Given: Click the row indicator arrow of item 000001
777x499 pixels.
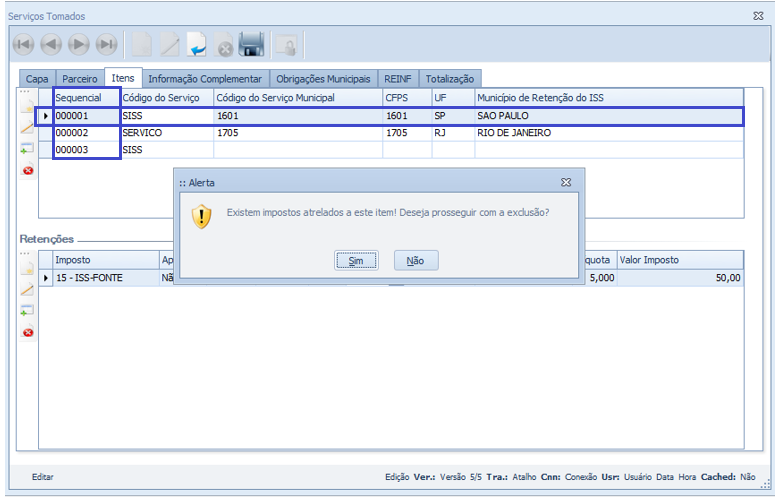Looking at the screenshot, I should [46, 116].
